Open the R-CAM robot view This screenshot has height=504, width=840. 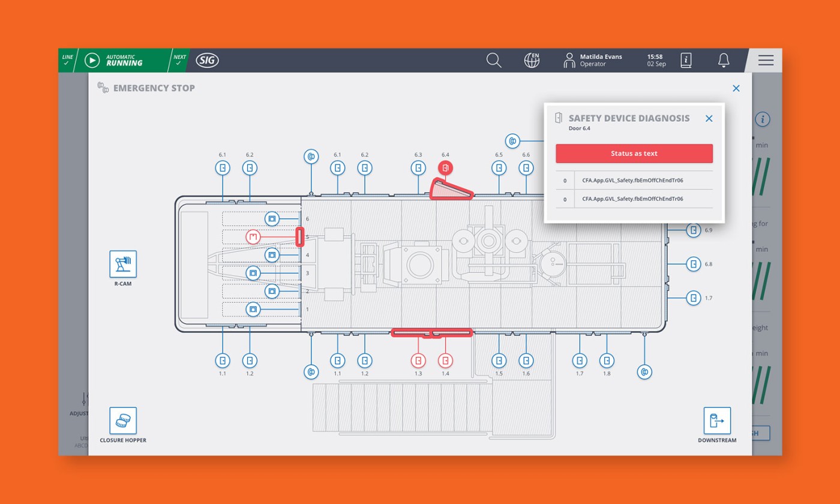(123, 265)
